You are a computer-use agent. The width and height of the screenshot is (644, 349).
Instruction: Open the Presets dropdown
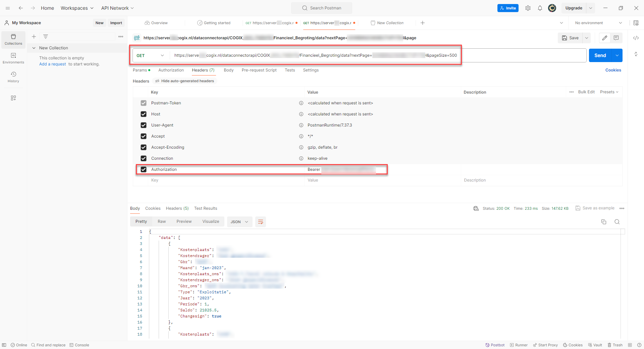[609, 92]
